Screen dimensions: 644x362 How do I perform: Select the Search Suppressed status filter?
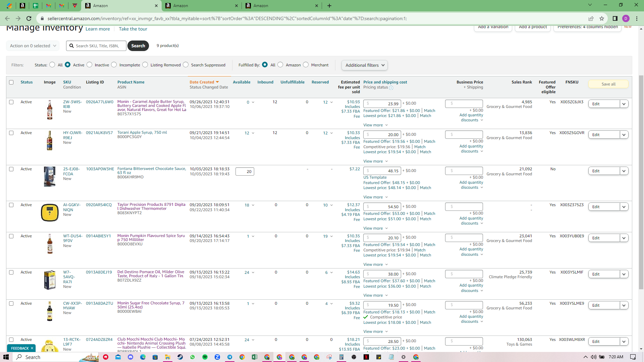click(x=186, y=65)
